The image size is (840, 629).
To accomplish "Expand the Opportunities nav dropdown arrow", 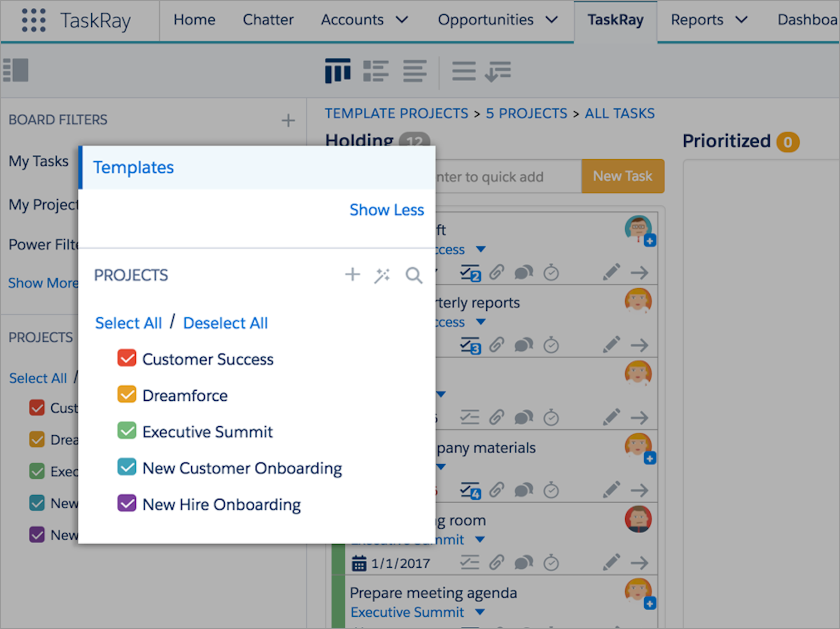I will [552, 20].
